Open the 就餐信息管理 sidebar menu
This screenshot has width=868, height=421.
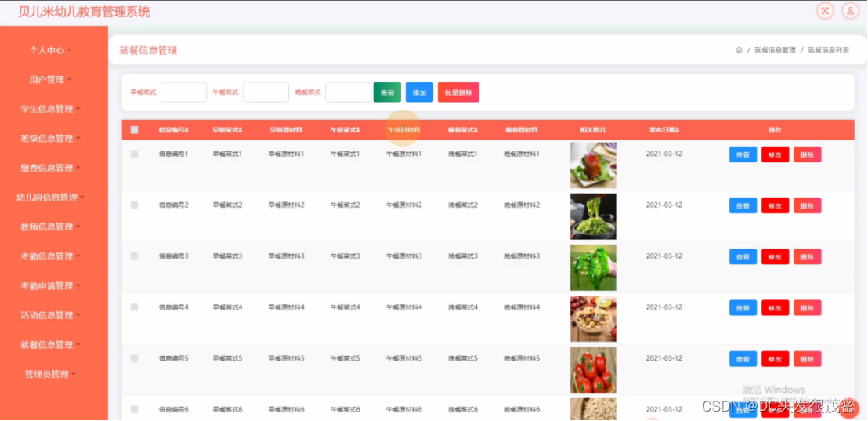51,344
